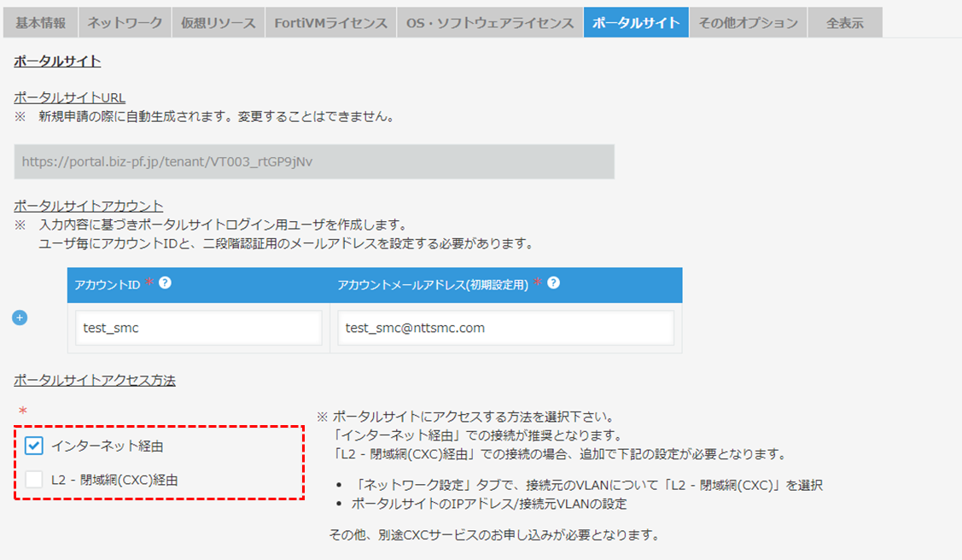Select the L2 - 閉域網(CXC)経由 label text
This screenshot has height=560, width=962.
(114, 480)
